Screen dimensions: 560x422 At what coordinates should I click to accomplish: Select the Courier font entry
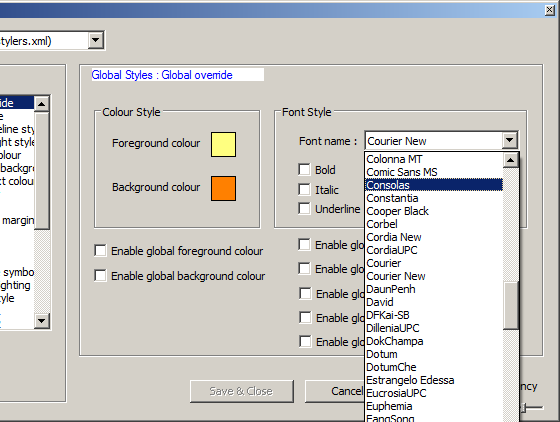(x=434, y=263)
